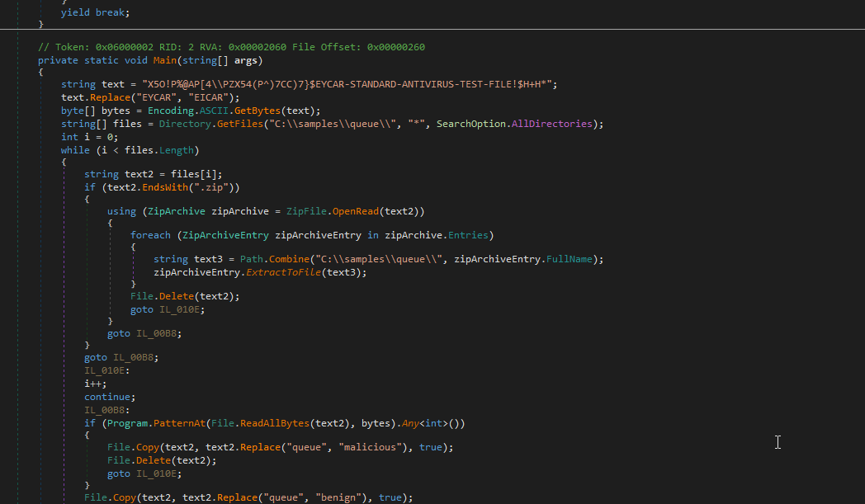Click 'string[] files' variable declaration
Image resolution: width=865 pixels, height=504 pixels.
(101, 124)
